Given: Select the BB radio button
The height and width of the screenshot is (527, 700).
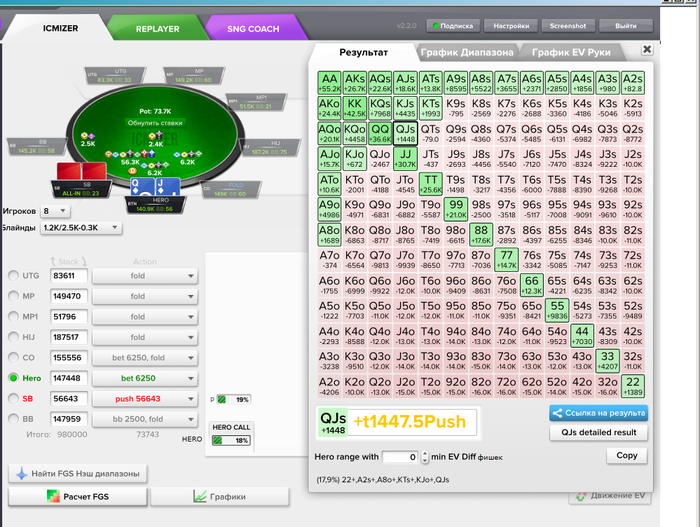Looking at the screenshot, I should click(x=13, y=418).
